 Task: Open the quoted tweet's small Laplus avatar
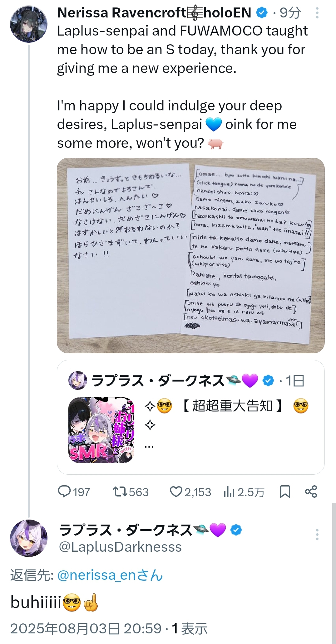click(78, 380)
